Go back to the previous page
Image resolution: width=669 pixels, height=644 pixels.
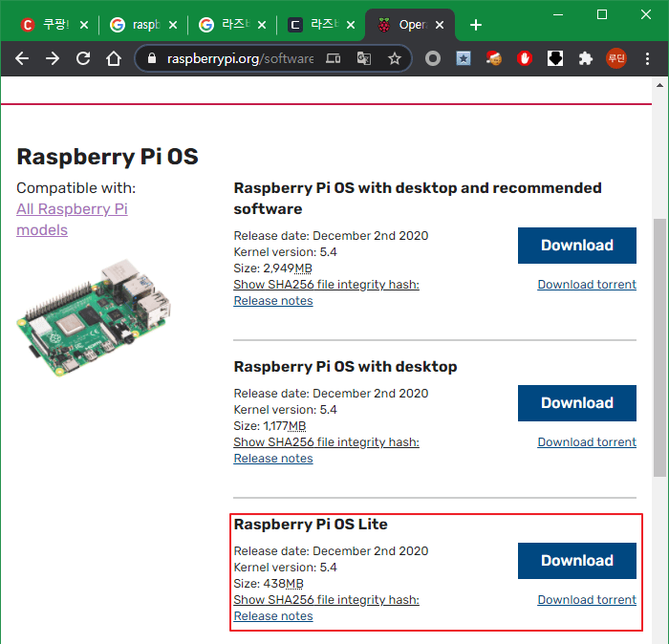pyautogui.click(x=22, y=58)
